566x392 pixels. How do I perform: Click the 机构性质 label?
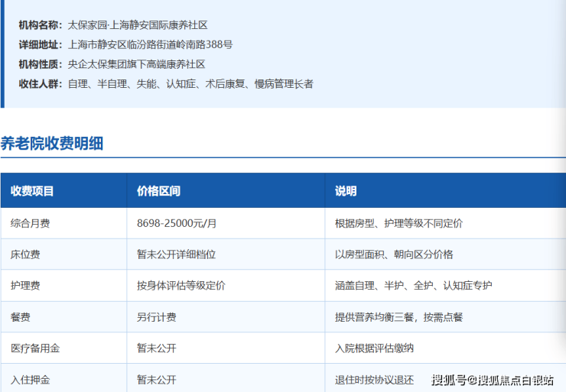click(41, 64)
